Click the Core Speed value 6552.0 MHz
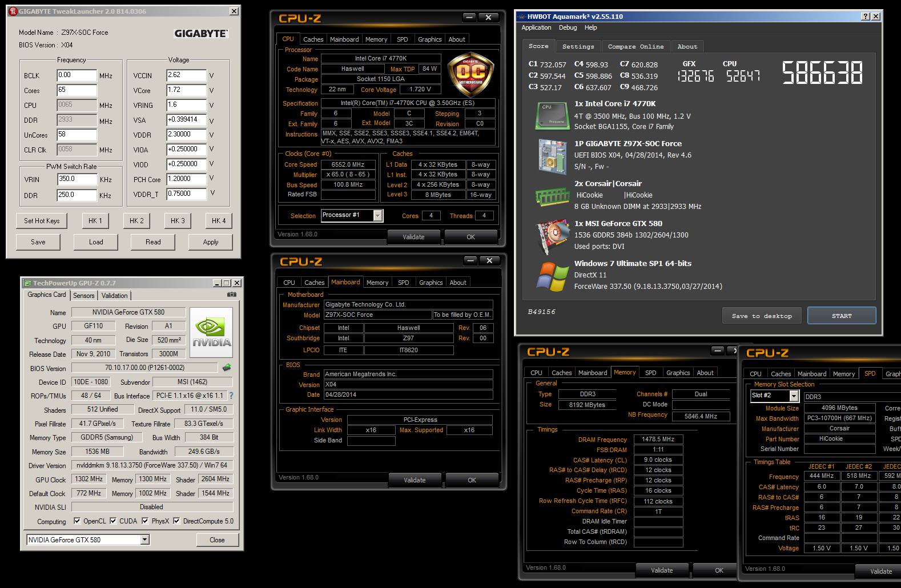Screen dimensions: 901x588 point(348,164)
